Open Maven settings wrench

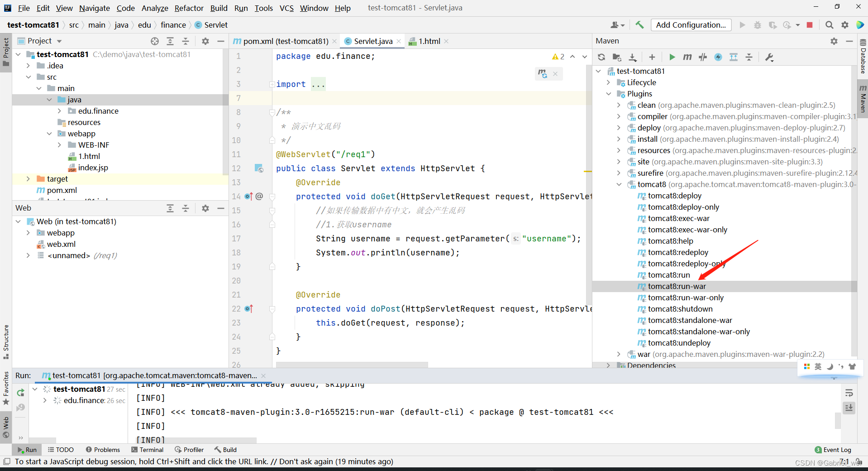pyautogui.click(x=769, y=57)
